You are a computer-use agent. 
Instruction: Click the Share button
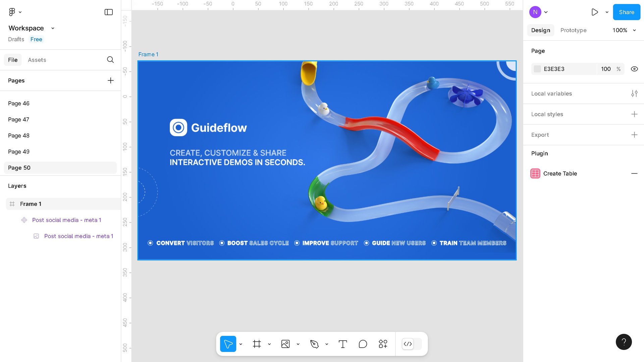(626, 12)
